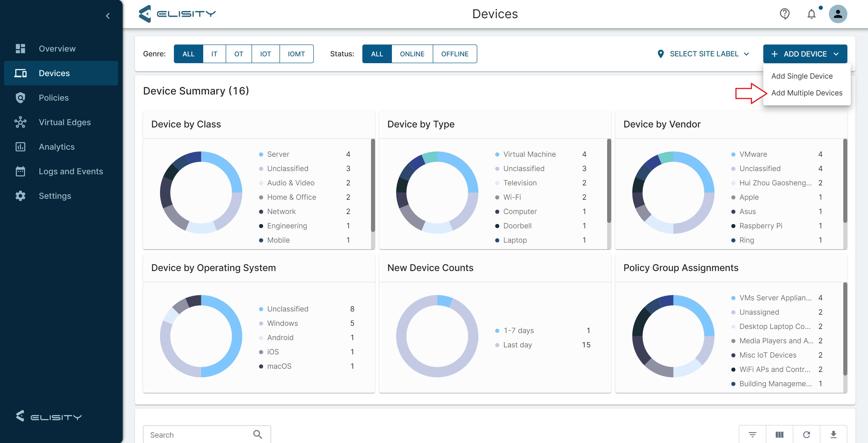
Task: Open the help question mark icon
Action: [784, 14]
